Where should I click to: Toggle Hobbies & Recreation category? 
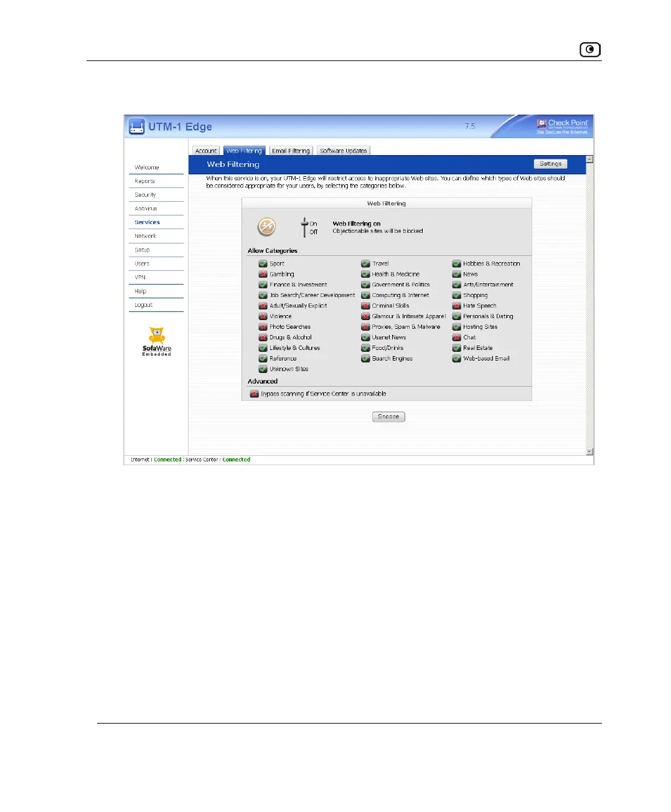pyautogui.click(x=456, y=263)
